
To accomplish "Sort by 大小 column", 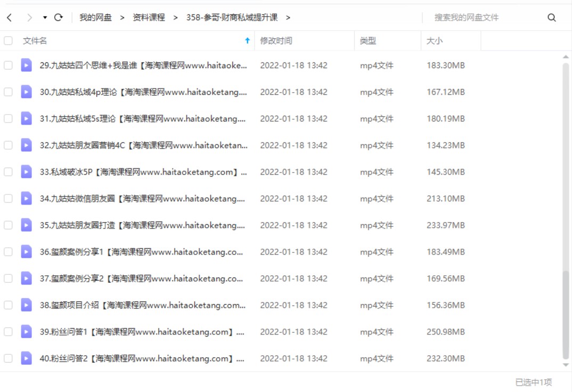I will [435, 40].
